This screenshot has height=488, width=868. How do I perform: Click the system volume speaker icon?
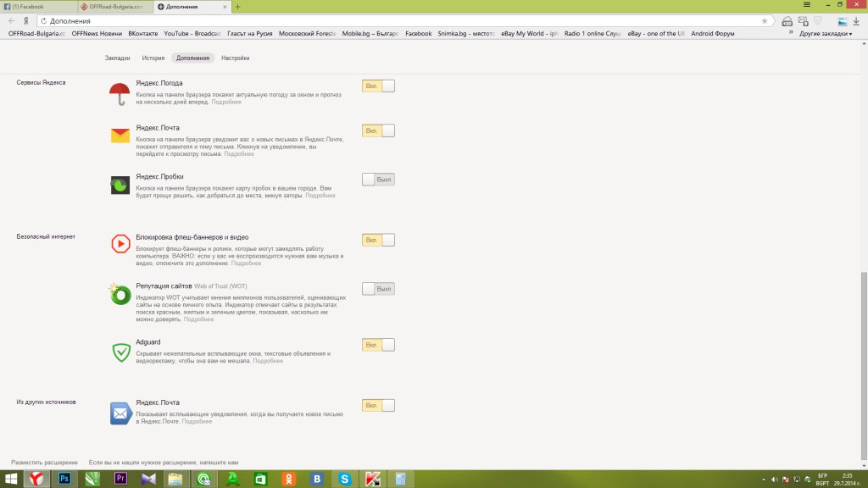(775, 480)
